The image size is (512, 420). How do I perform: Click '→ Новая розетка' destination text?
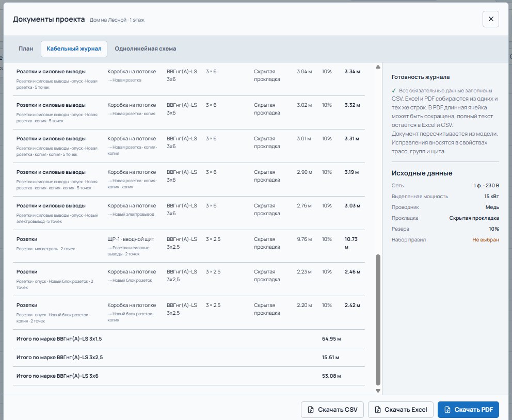coord(124,80)
